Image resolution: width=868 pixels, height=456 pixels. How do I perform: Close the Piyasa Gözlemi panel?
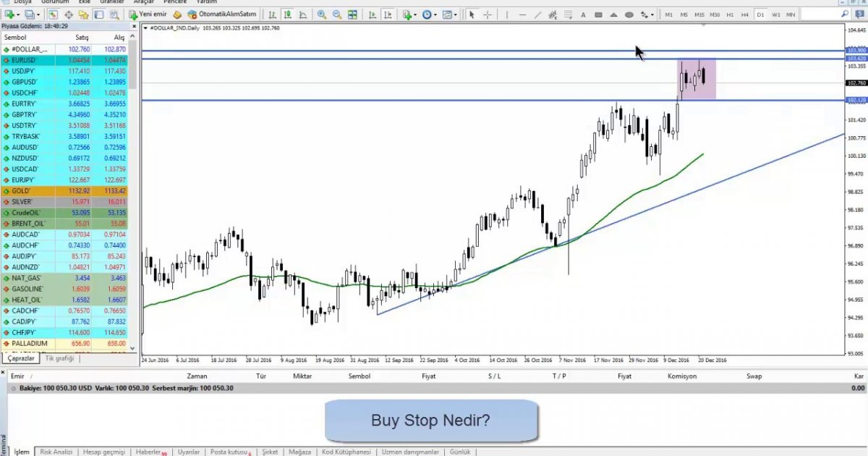click(133, 26)
